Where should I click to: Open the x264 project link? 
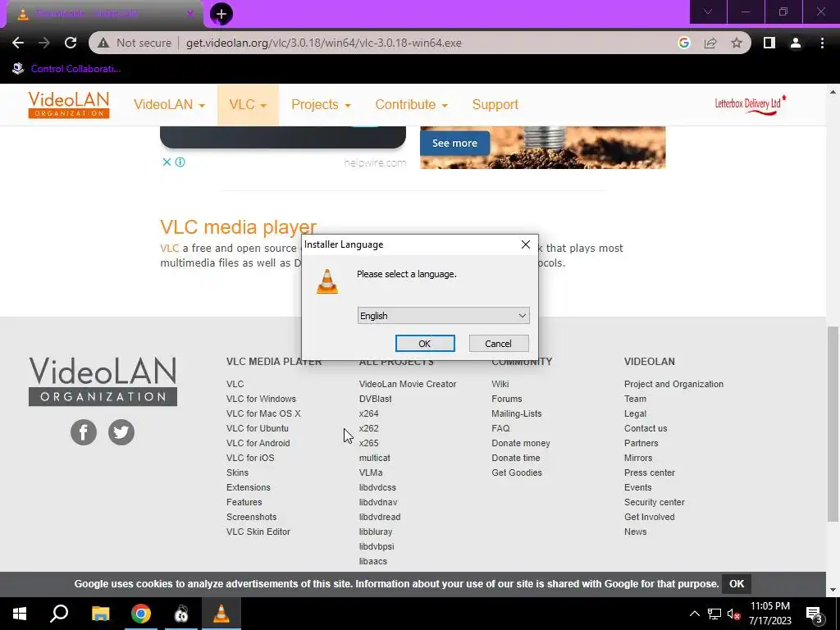click(368, 413)
